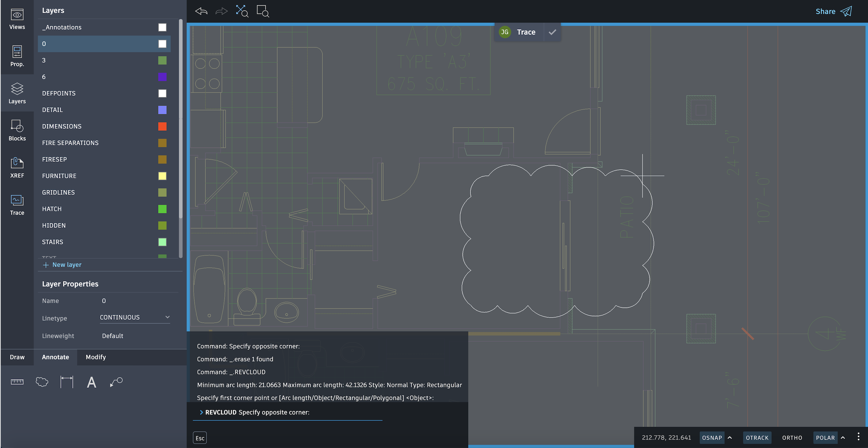
Task: Toggle ORTHO mode in status bar
Action: (792, 437)
